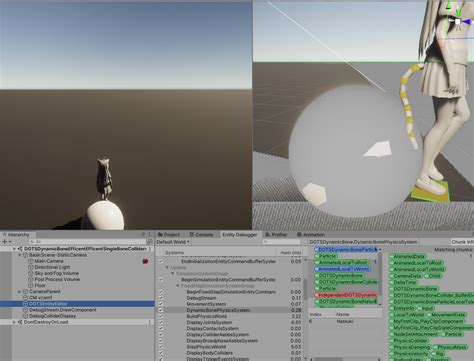Open the DOTSDynamicBoneParticle query dropdown arrow

pos(380,249)
